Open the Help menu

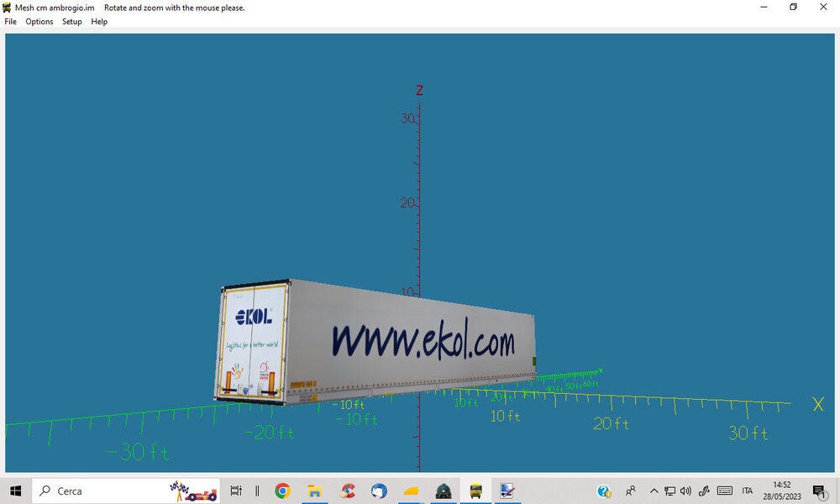point(99,22)
